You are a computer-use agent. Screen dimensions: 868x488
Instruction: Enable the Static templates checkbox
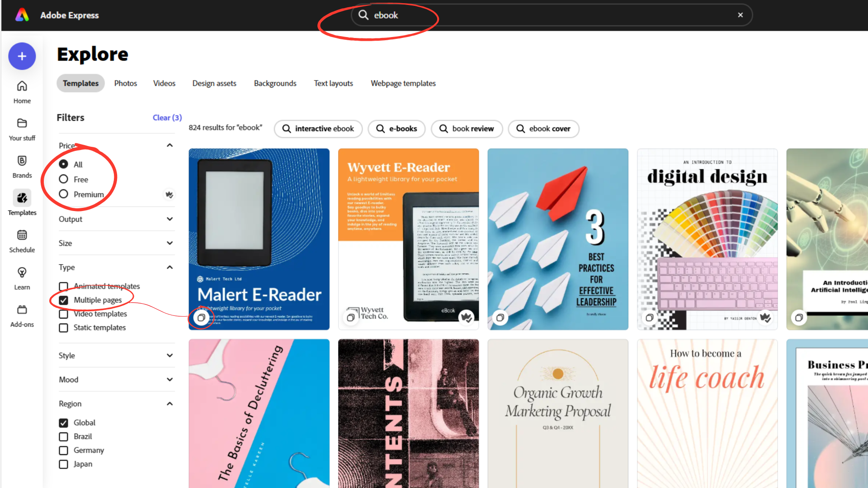(x=63, y=328)
